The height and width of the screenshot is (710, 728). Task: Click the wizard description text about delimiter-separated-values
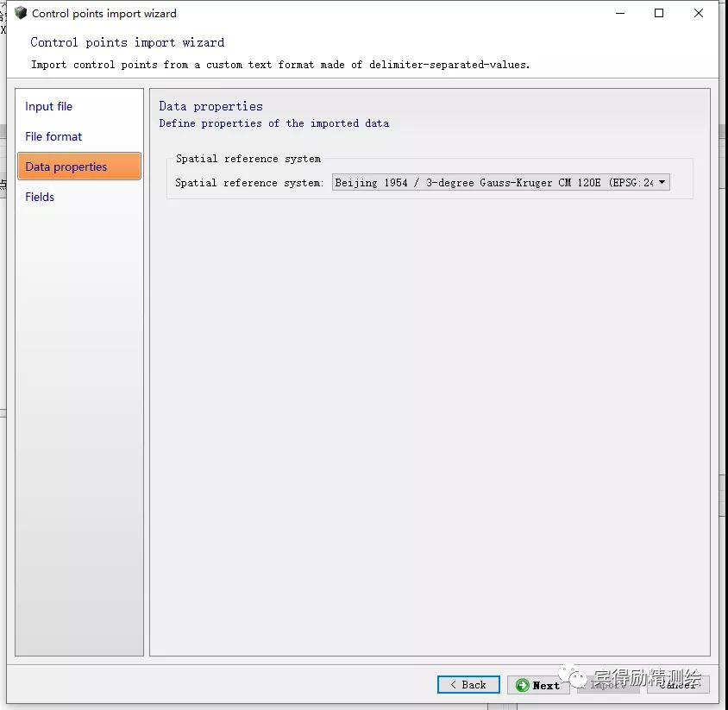pyautogui.click(x=280, y=65)
